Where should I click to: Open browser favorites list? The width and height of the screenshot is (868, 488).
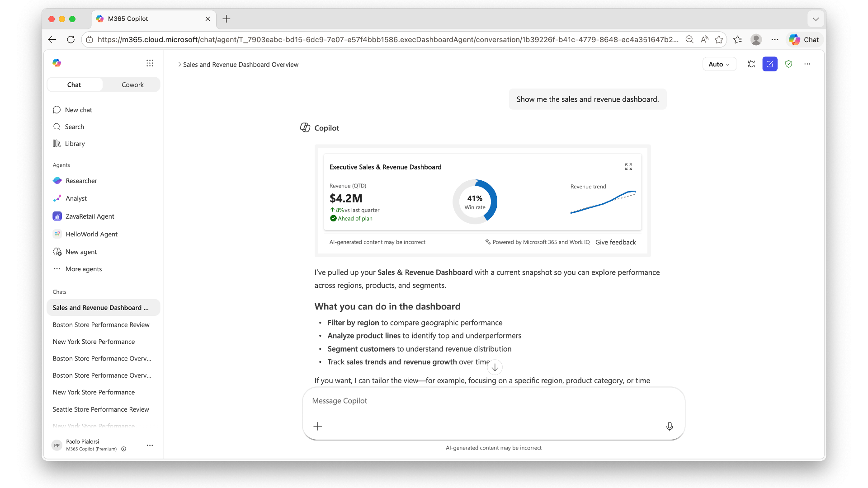click(x=738, y=40)
